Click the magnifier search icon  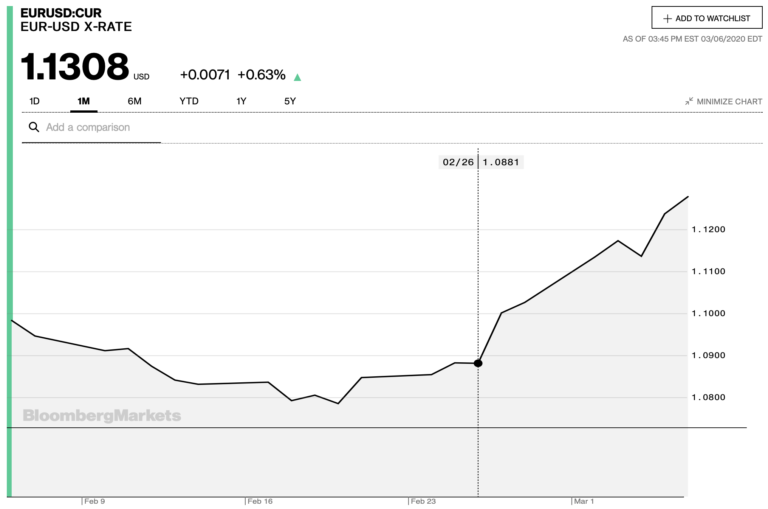point(34,128)
